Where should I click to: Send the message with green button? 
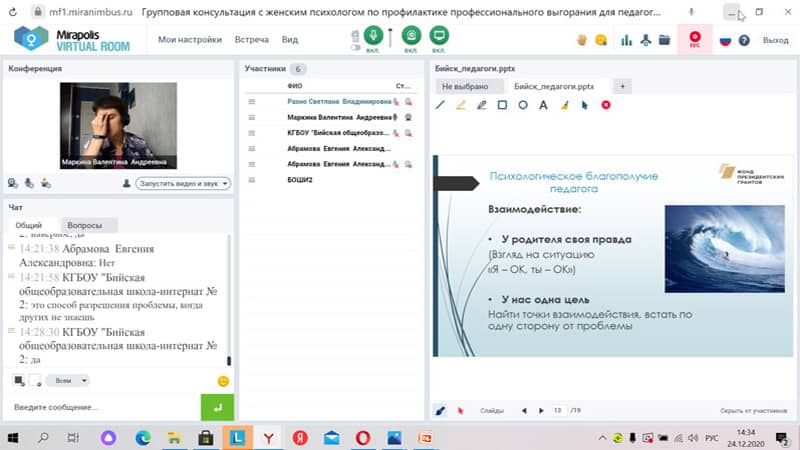(x=217, y=407)
